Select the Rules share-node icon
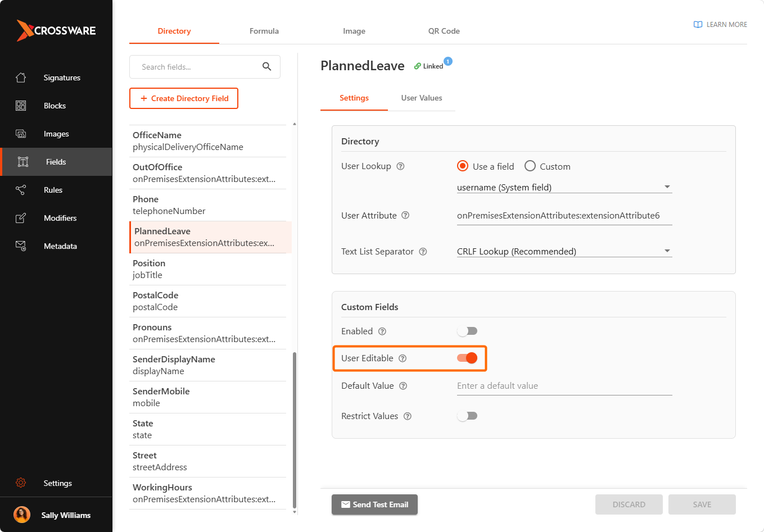The image size is (764, 532). [21, 190]
